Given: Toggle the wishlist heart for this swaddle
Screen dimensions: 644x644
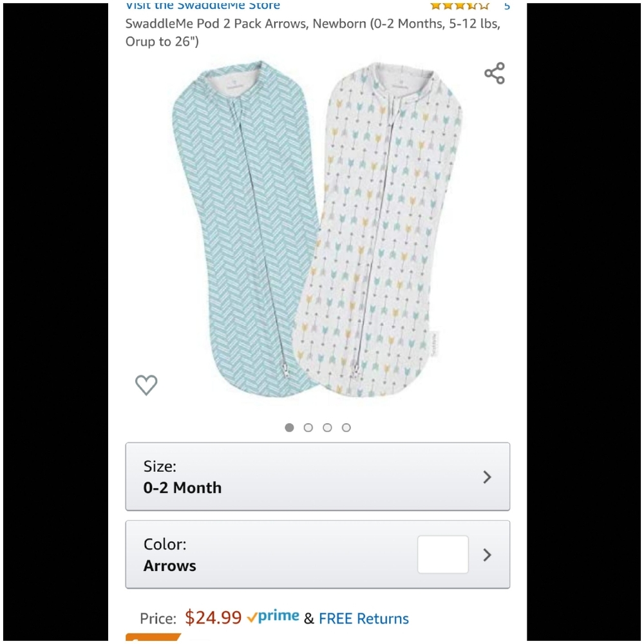Looking at the screenshot, I should (x=146, y=384).
